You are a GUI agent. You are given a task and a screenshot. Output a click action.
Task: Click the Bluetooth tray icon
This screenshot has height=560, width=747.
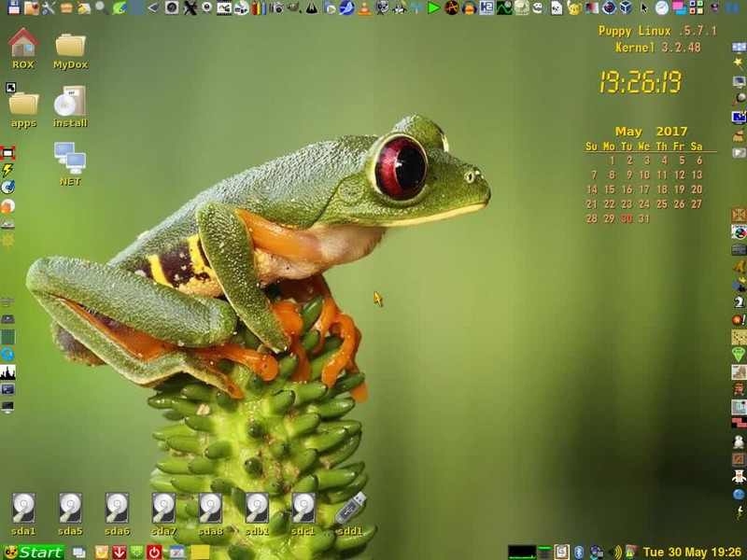tap(578, 552)
